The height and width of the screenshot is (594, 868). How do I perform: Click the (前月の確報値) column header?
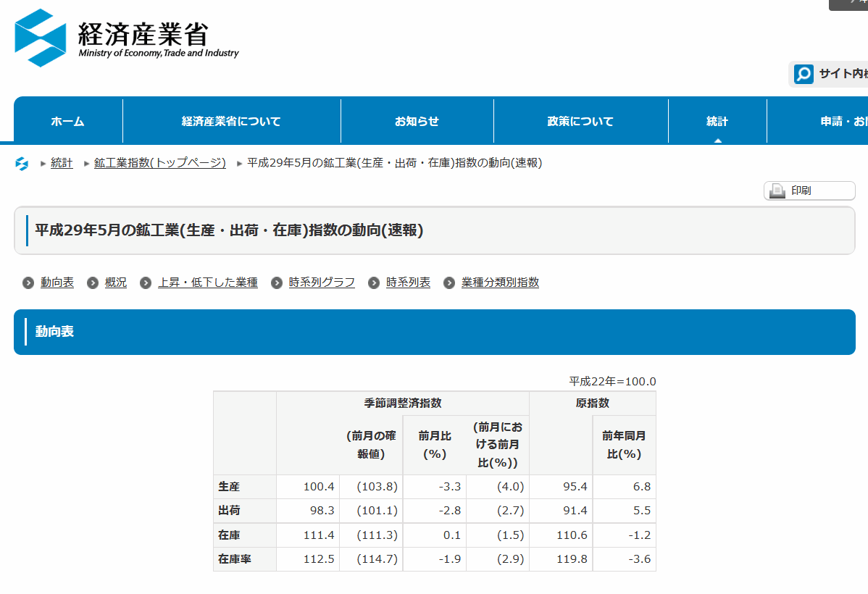(371, 445)
